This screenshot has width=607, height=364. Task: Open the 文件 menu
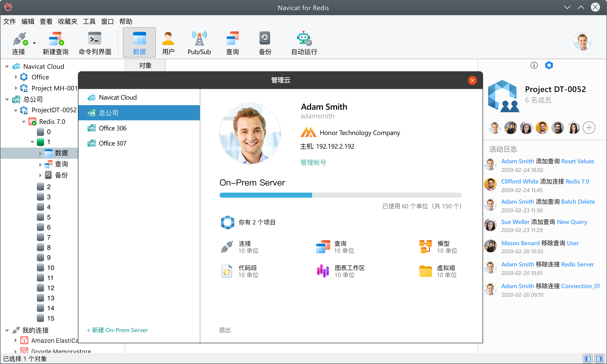coord(10,21)
